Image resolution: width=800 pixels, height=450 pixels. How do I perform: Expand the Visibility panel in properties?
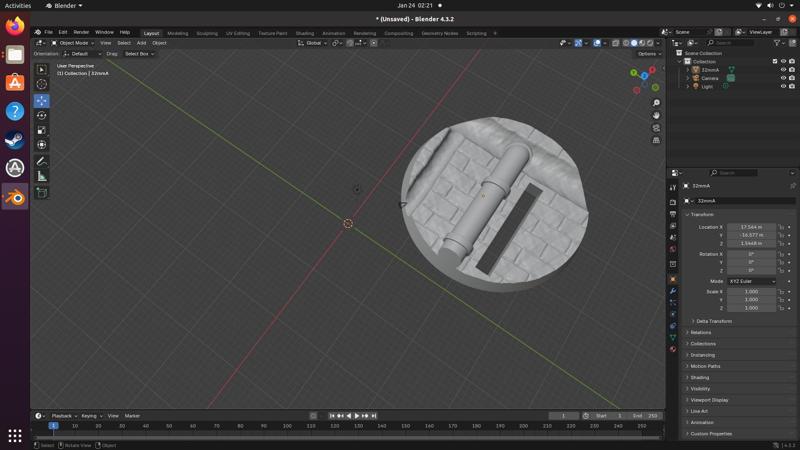[700, 388]
